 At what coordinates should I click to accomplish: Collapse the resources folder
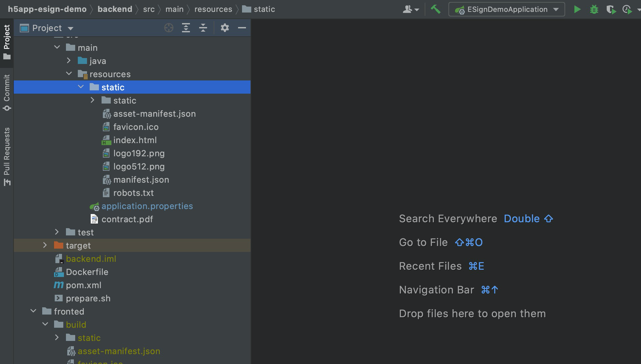click(x=69, y=74)
